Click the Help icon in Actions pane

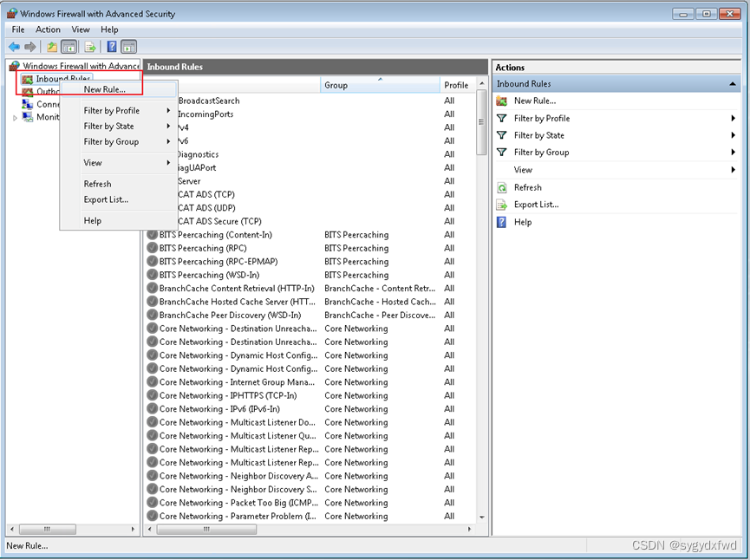click(x=501, y=222)
